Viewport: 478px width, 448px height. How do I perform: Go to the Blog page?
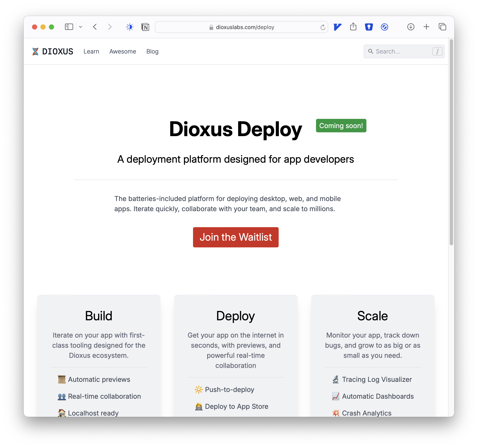tap(152, 51)
